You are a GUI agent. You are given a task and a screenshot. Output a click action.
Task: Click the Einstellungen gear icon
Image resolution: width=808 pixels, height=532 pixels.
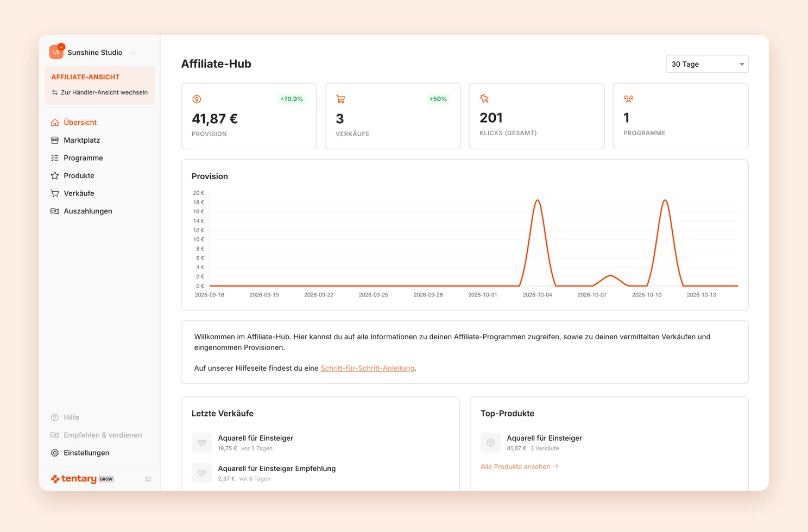[x=55, y=453]
